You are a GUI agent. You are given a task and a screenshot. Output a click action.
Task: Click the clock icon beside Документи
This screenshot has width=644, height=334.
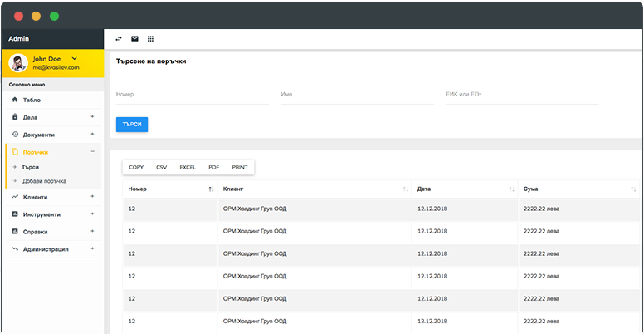15,134
